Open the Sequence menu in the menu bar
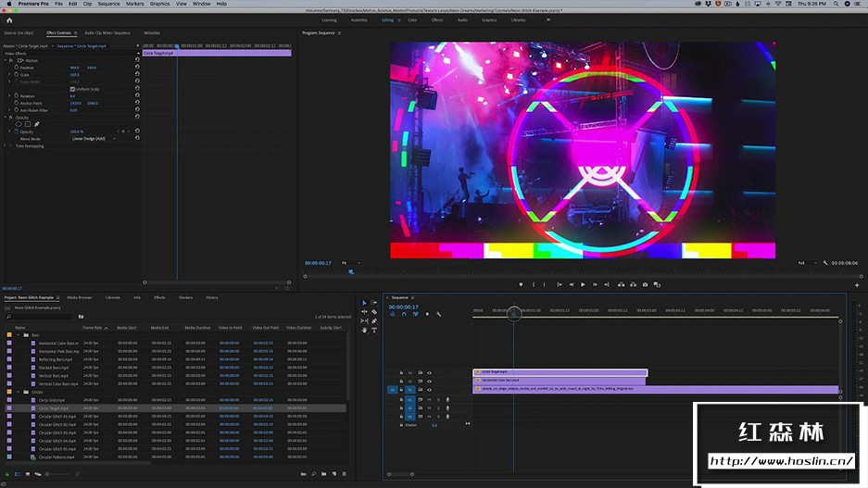 click(108, 4)
